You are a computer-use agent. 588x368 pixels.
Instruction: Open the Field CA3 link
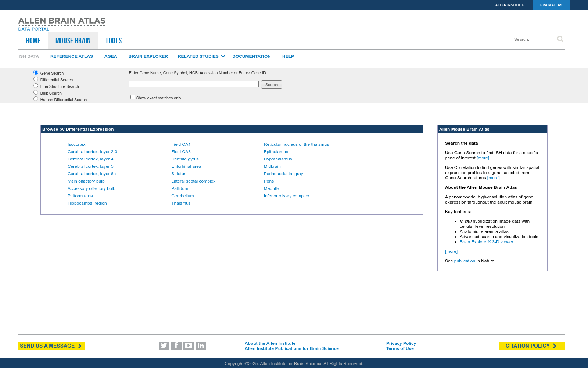(181, 152)
